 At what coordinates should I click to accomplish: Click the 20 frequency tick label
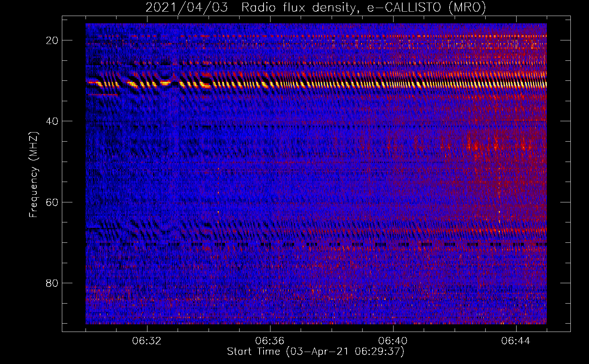(x=52, y=40)
